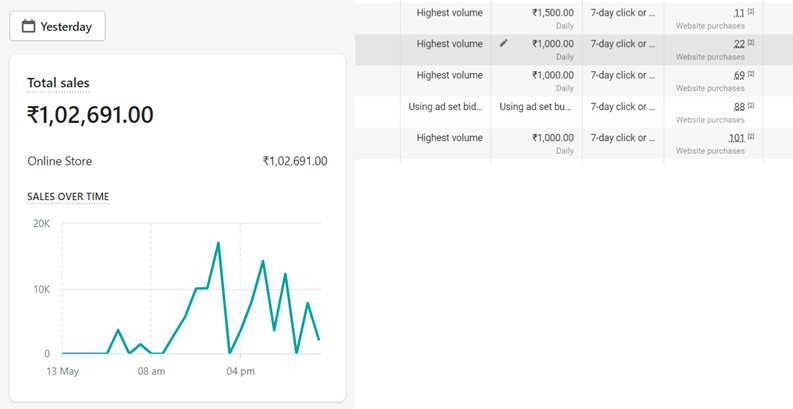Click the pencil edit icon beside ₹1,000.00 budget
This screenshot has width=793, height=409.
pyautogui.click(x=503, y=43)
